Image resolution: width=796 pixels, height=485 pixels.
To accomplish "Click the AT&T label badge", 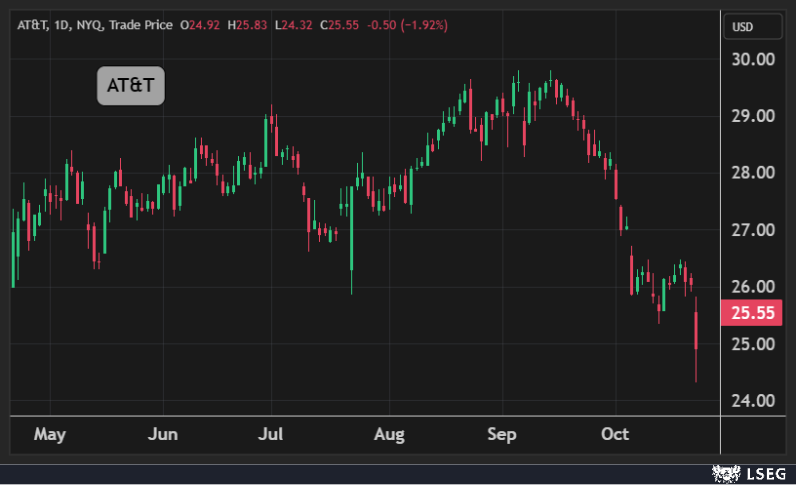I will point(130,86).
